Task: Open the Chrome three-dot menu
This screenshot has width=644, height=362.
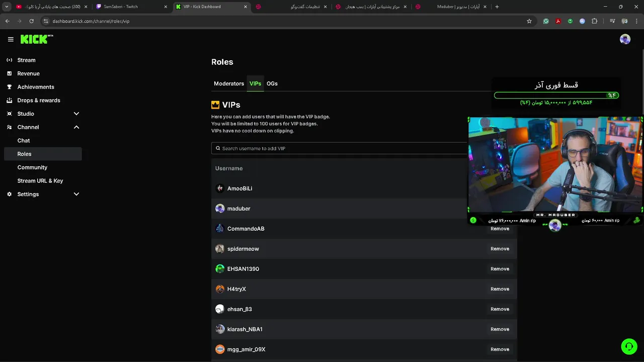Action: point(636,21)
